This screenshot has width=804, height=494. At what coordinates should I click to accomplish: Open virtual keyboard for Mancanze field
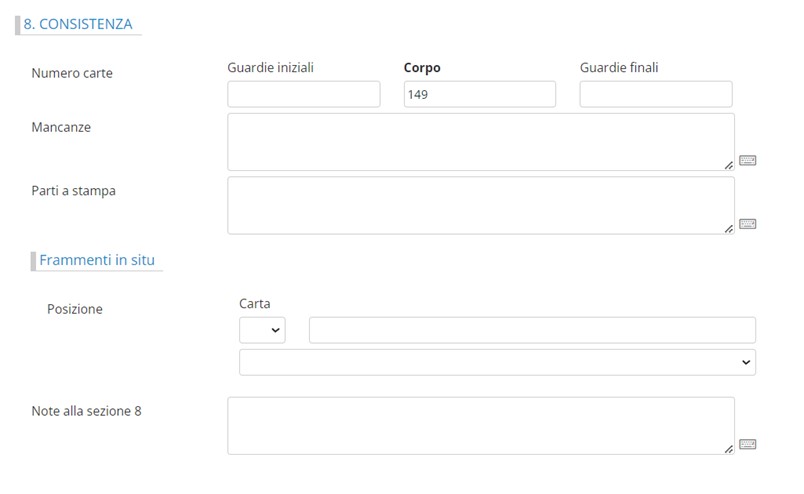point(747,160)
